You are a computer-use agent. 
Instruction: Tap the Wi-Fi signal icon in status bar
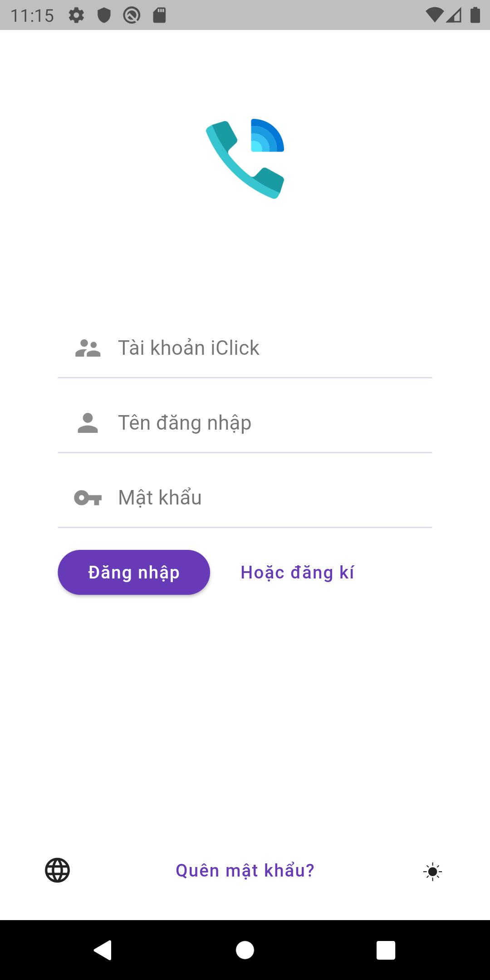pos(434,15)
